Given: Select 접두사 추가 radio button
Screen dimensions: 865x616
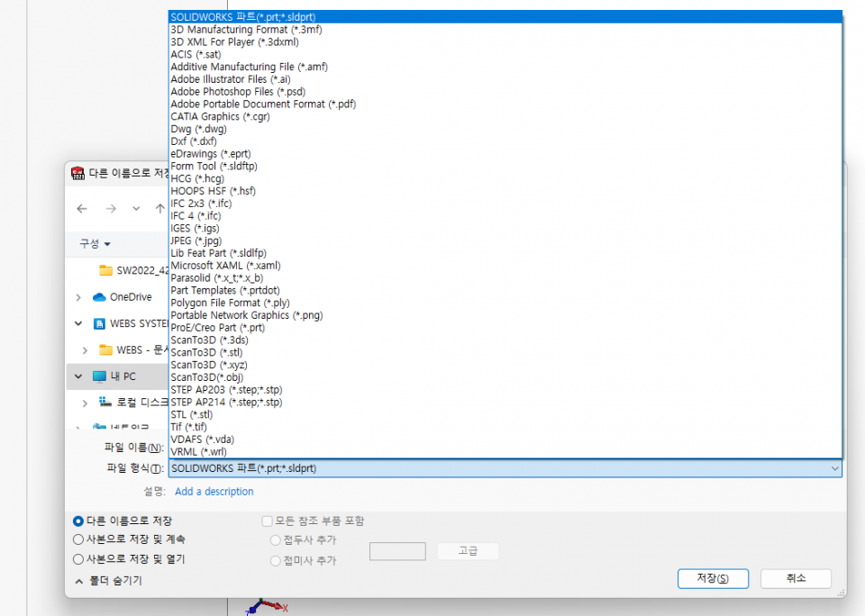Looking at the screenshot, I should 276,540.
